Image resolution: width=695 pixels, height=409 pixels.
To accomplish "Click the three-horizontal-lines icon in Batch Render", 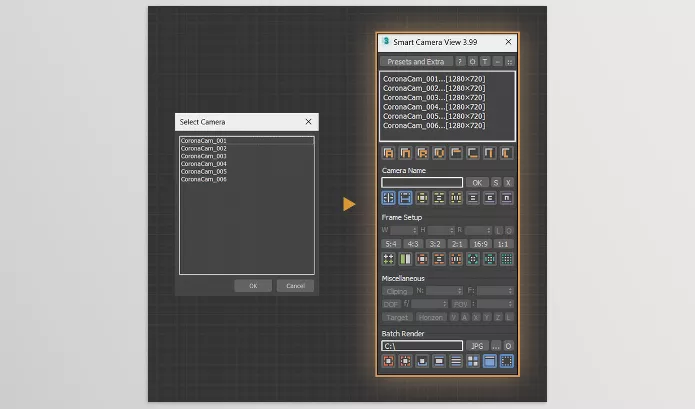I will pos(456,361).
